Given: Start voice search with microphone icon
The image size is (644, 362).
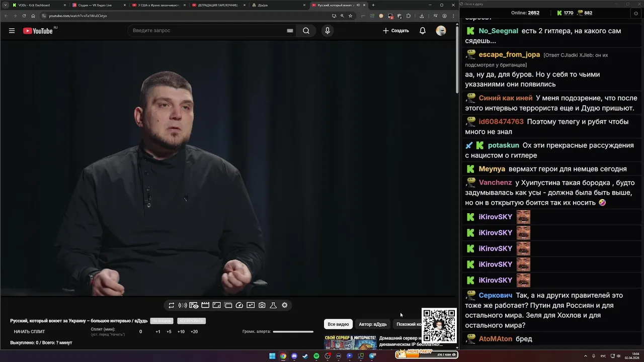Looking at the screenshot, I should click(328, 31).
